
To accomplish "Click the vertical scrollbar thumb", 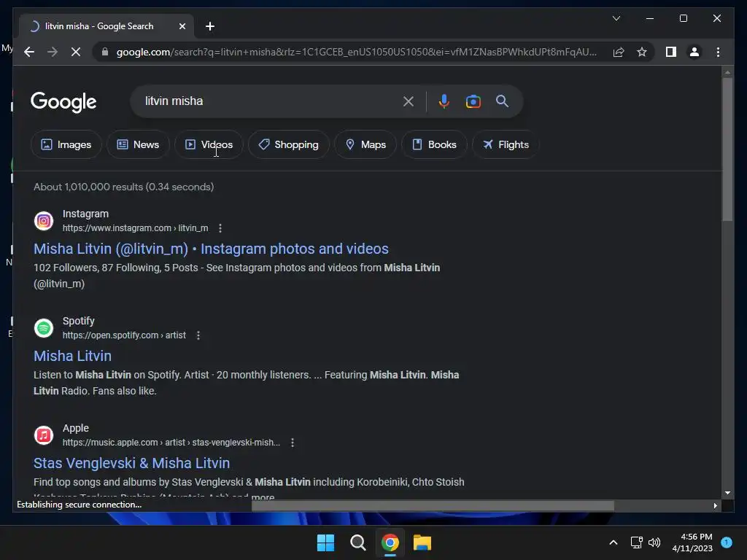I will 727,149.
